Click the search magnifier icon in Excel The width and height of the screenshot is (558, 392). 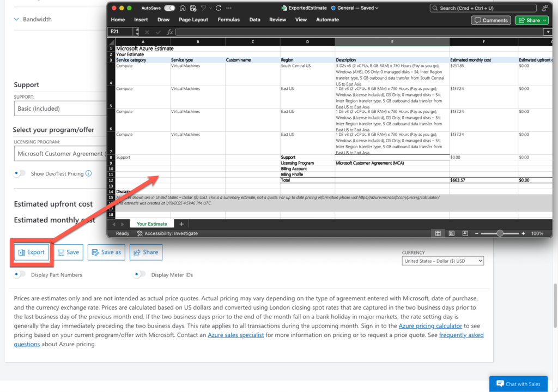tap(435, 8)
